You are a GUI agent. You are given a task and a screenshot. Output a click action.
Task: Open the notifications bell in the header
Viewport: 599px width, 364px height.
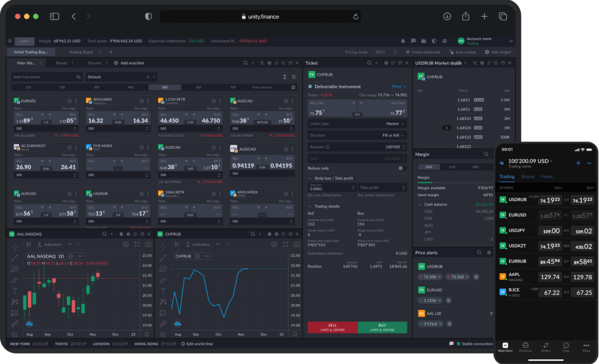pyautogui.click(x=402, y=41)
